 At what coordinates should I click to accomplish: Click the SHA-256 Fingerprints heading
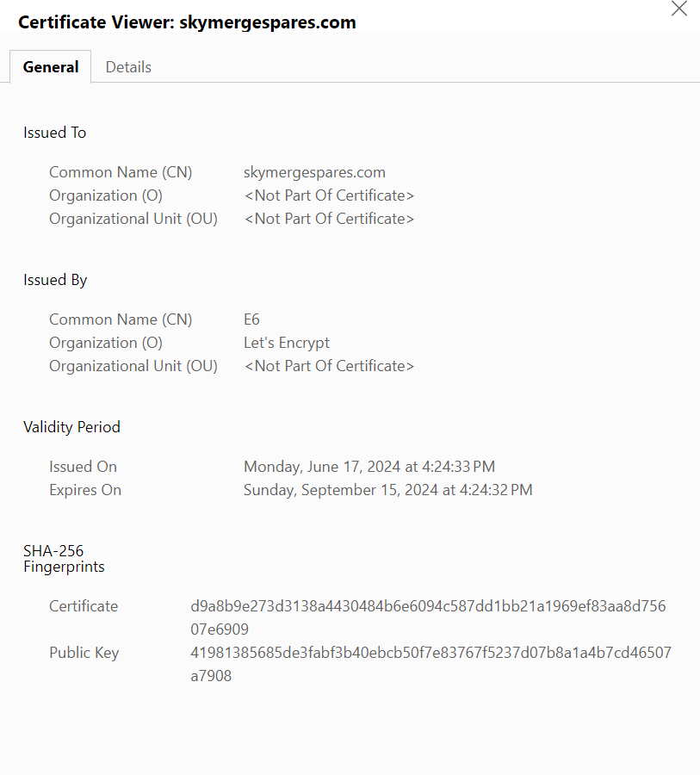click(64, 559)
